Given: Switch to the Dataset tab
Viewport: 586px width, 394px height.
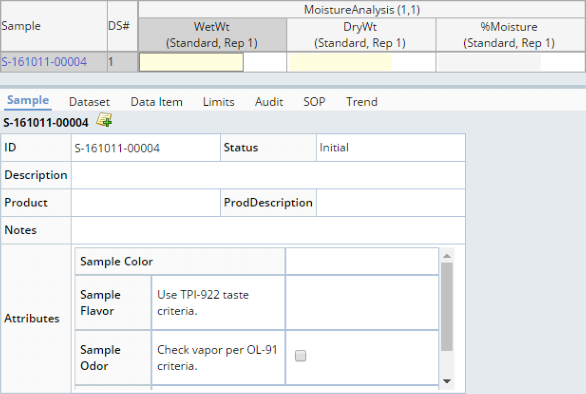Looking at the screenshot, I should pos(89,102).
